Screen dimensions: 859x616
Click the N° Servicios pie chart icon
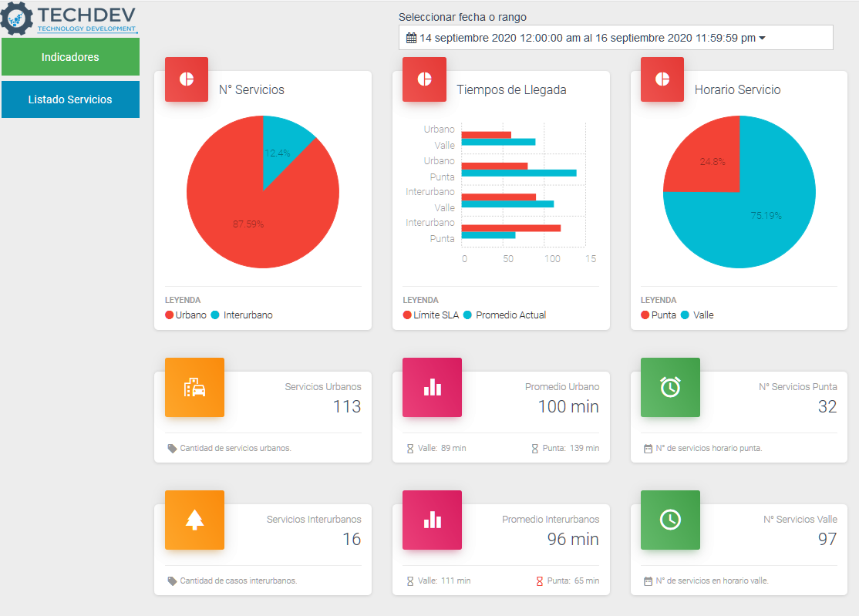[x=187, y=79]
